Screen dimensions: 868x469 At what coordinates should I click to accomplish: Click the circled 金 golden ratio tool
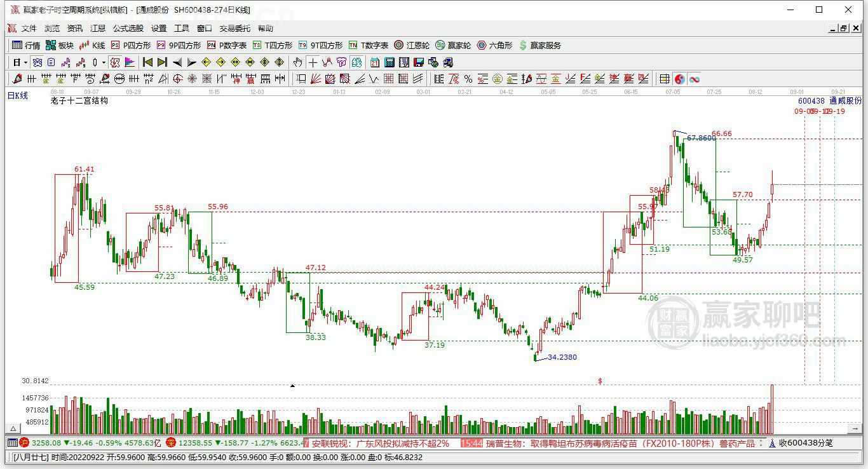[498, 79]
